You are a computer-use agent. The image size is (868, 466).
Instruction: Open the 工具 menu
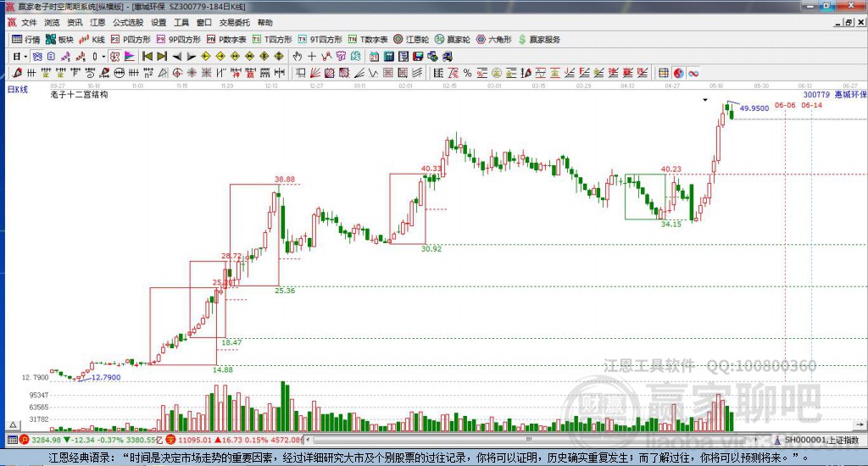tap(181, 23)
